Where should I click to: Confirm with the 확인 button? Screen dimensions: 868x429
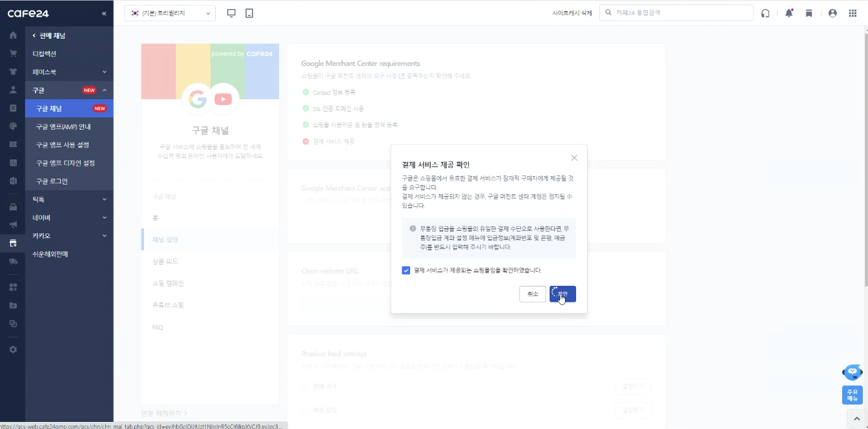(563, 294)
